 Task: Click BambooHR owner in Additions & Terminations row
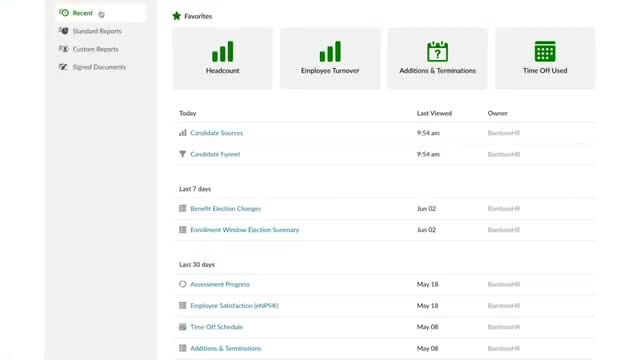[x=504, y=348]
